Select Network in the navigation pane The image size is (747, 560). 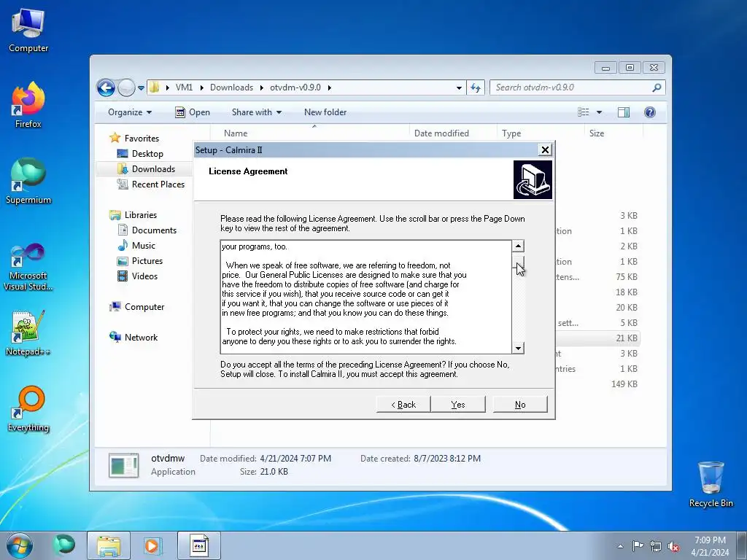coord(141,338)
